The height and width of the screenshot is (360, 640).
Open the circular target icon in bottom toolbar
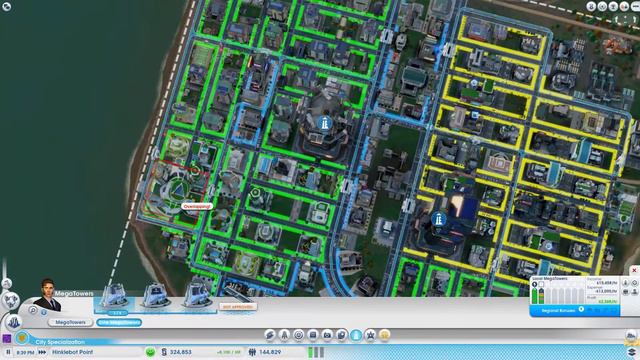tap(298, 335)
